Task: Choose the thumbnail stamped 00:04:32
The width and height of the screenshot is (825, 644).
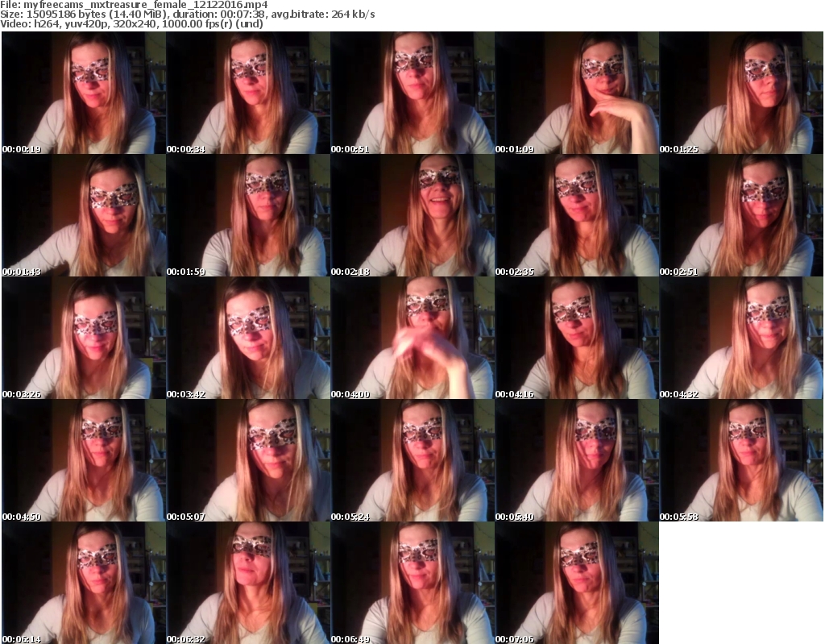Action: [x=741, y=338]
